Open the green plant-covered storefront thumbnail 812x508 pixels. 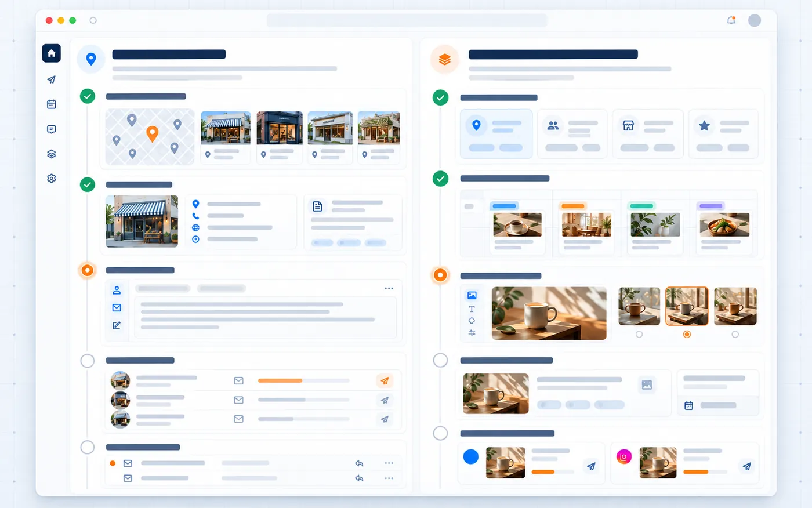pos(379,128)
